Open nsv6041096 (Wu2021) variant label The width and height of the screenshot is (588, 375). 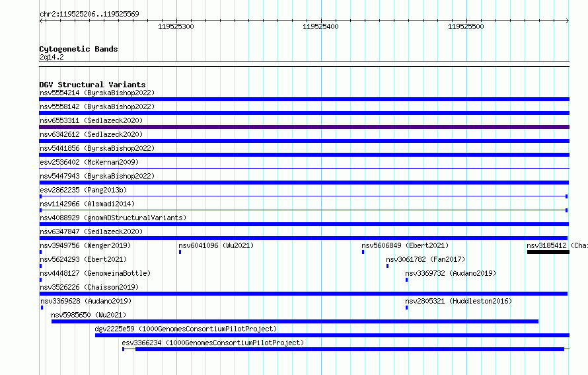pos(216,245)
